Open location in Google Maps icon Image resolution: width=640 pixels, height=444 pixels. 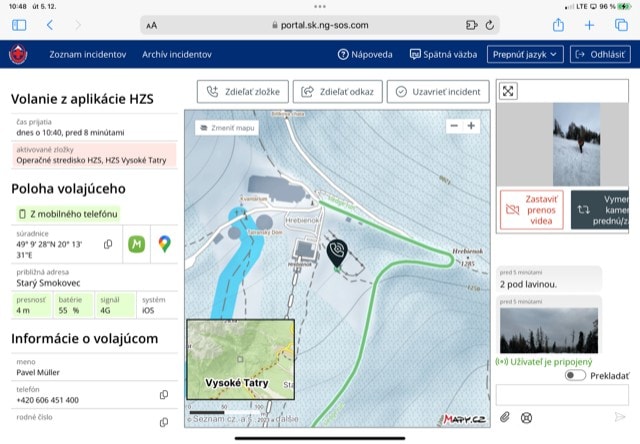click(x=164, y=243)
